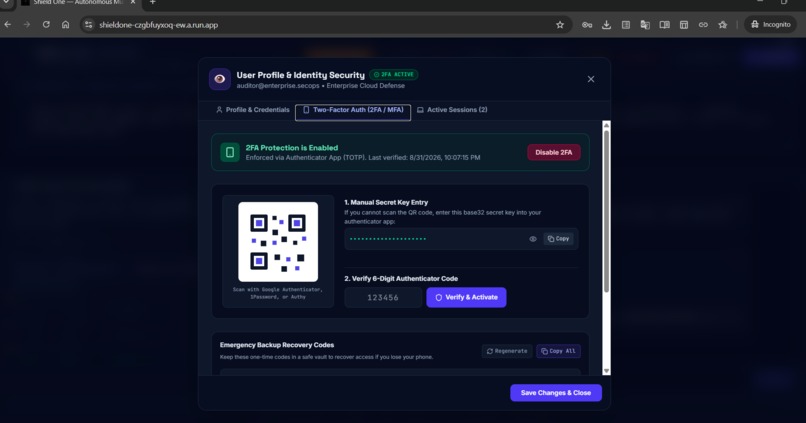Click the link chain toolbar icon
This screenshot has height=423, width=806.
[703, 25]
